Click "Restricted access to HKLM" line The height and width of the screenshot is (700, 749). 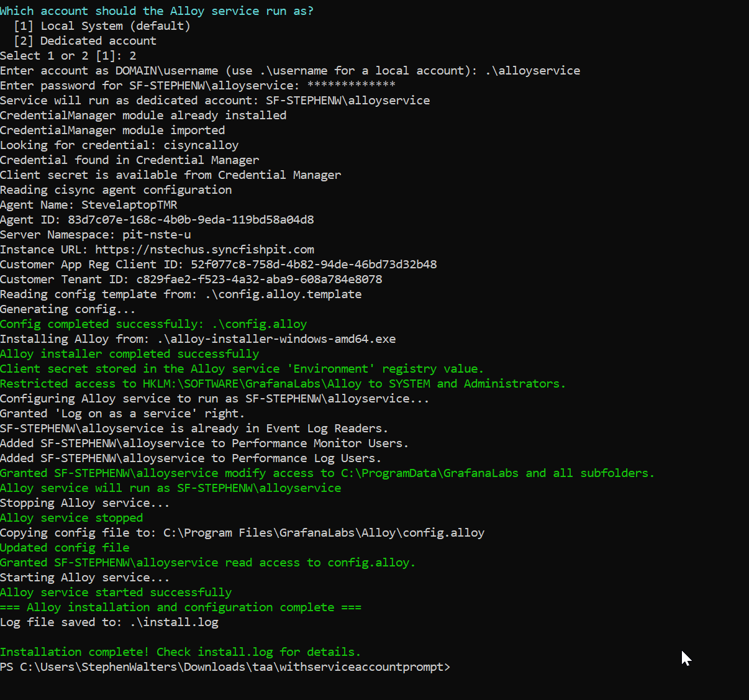(283, 384)
